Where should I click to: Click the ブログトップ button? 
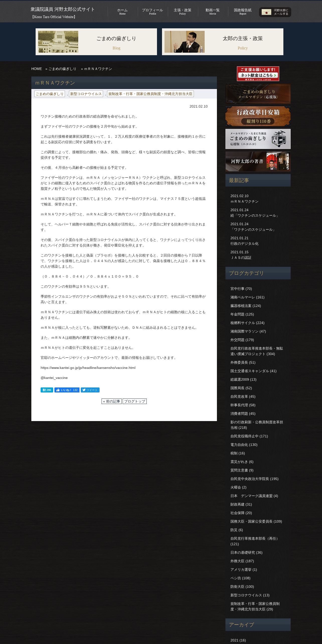pos(135,401)
